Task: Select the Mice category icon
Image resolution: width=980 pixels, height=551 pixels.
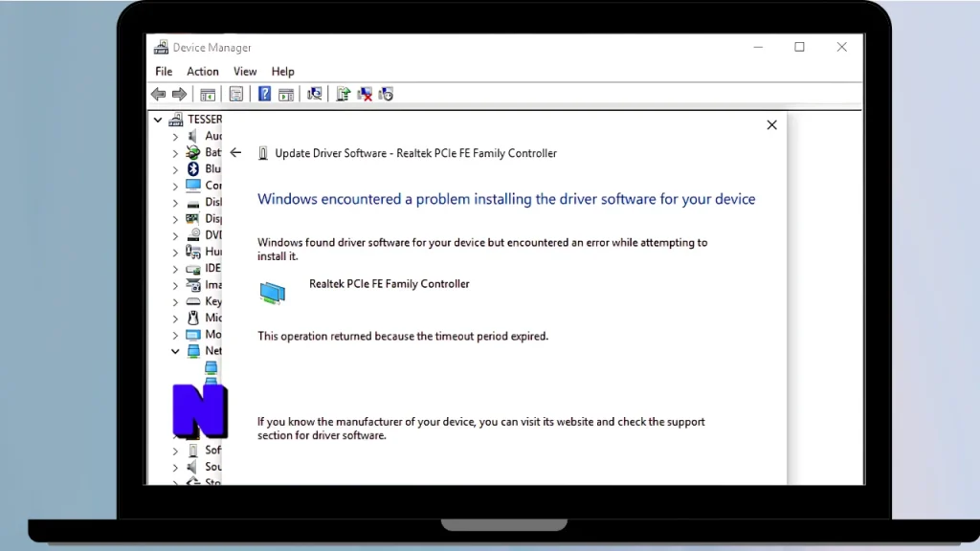Action: (193, 318)
